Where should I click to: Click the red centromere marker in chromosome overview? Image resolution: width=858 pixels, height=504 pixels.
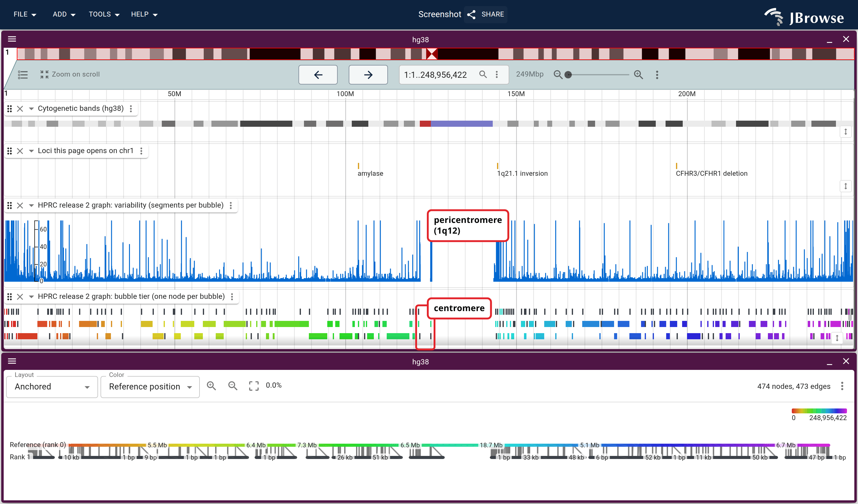point(432,54)
